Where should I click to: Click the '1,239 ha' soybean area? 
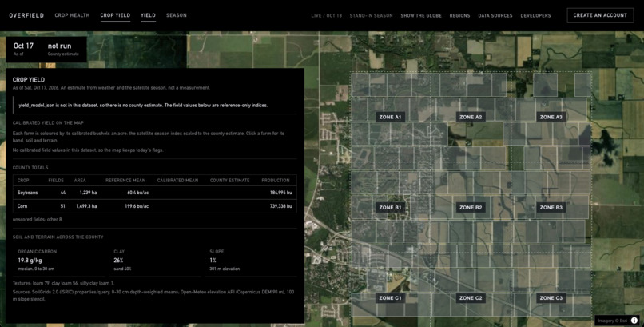click(x=89, y=193)
